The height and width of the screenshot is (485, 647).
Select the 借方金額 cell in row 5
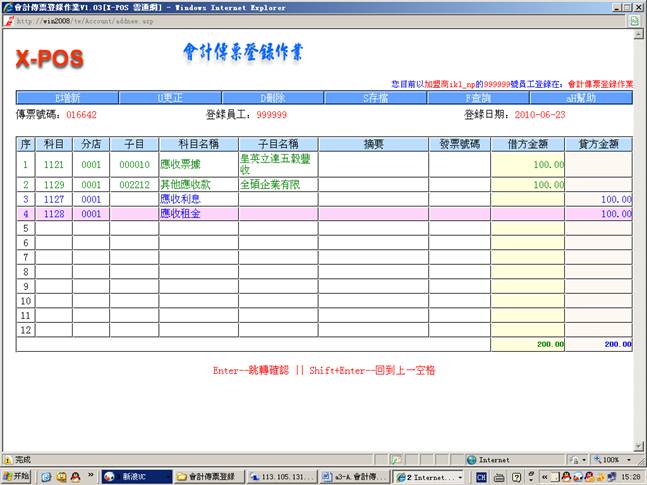pyautogui.click(x=528, y=228)
